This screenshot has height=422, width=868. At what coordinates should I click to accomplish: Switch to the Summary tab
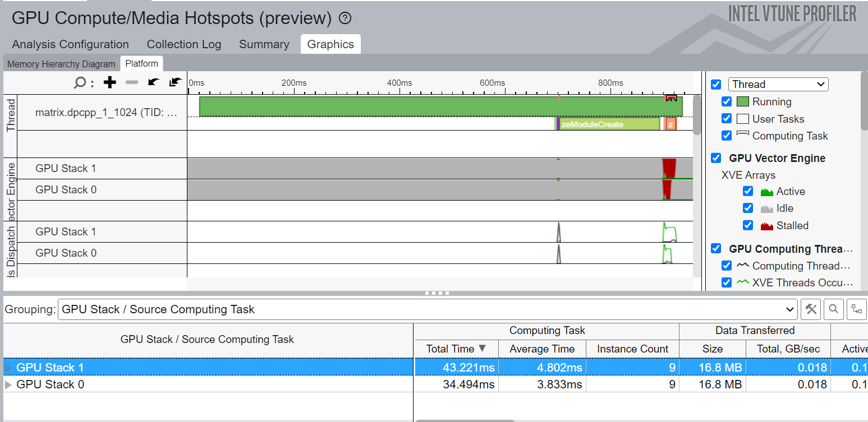pos(264,44)
